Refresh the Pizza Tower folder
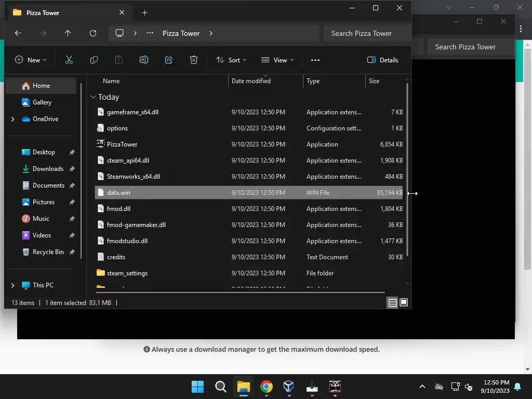Viewport: 532px width, 399px height. pos(93,33)
